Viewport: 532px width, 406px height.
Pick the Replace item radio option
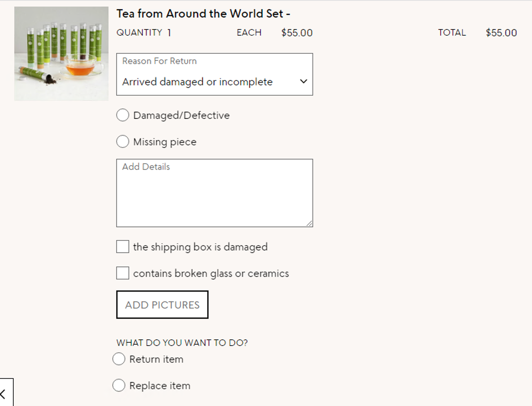[119, 385]
